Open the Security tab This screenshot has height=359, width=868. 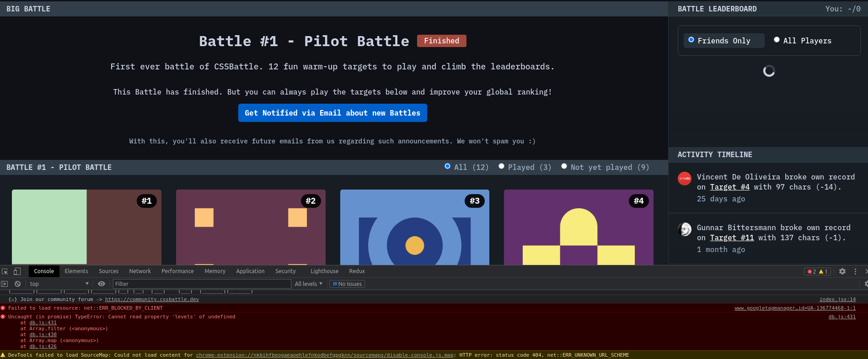(x=285, y=271)
